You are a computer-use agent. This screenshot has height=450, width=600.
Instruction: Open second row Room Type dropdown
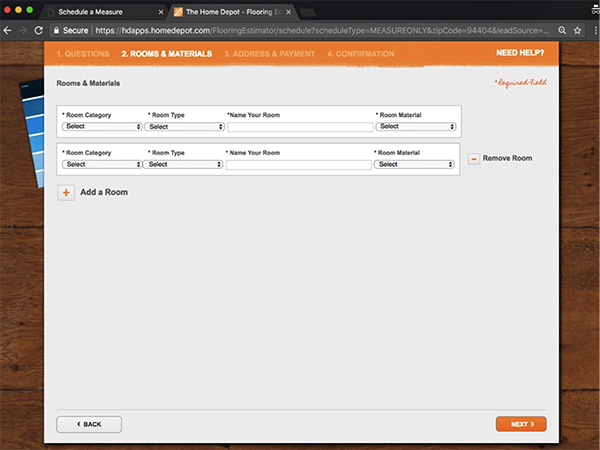183,165
